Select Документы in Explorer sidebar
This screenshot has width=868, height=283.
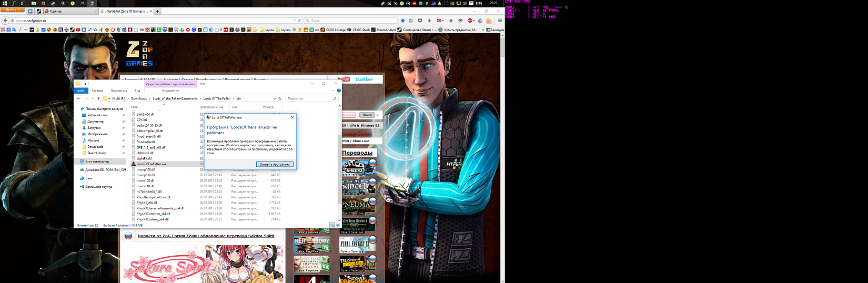click(96, 122)
